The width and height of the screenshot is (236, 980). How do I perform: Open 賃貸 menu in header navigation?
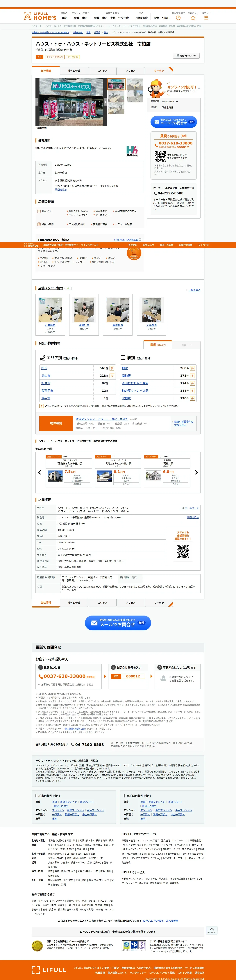[x=64, y=18]
